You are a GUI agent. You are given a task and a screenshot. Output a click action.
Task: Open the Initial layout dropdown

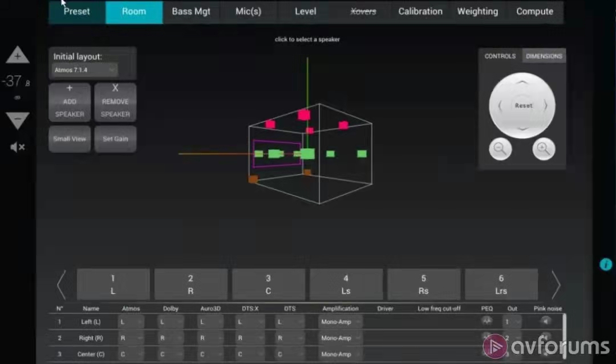(x=84, y=70)
